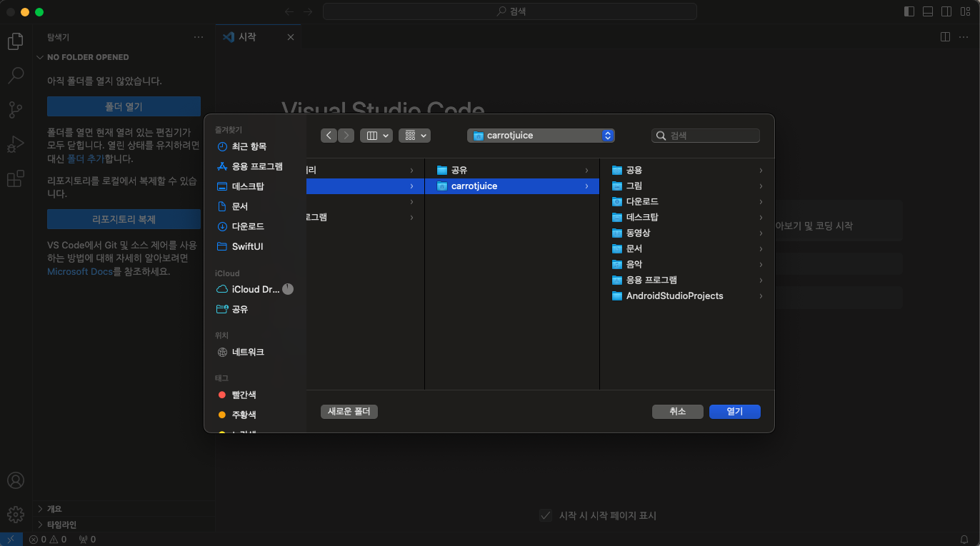Select 공유 folder in middle column
Screen dimensions: 980x546
[512, 170]
